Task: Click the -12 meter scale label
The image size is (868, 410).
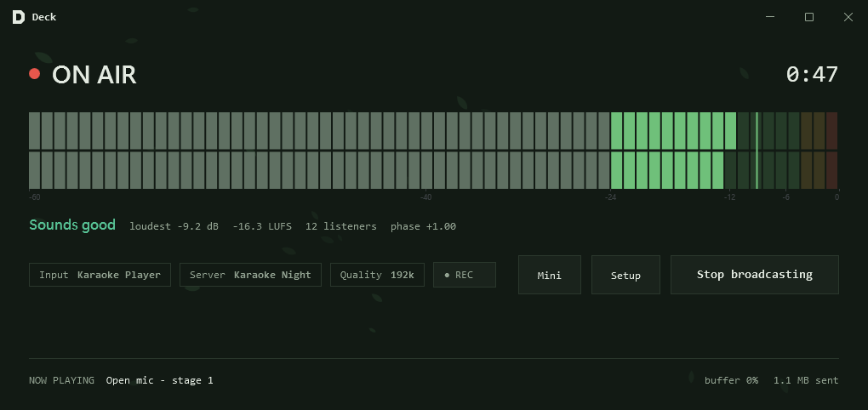Action: (729, 197)
